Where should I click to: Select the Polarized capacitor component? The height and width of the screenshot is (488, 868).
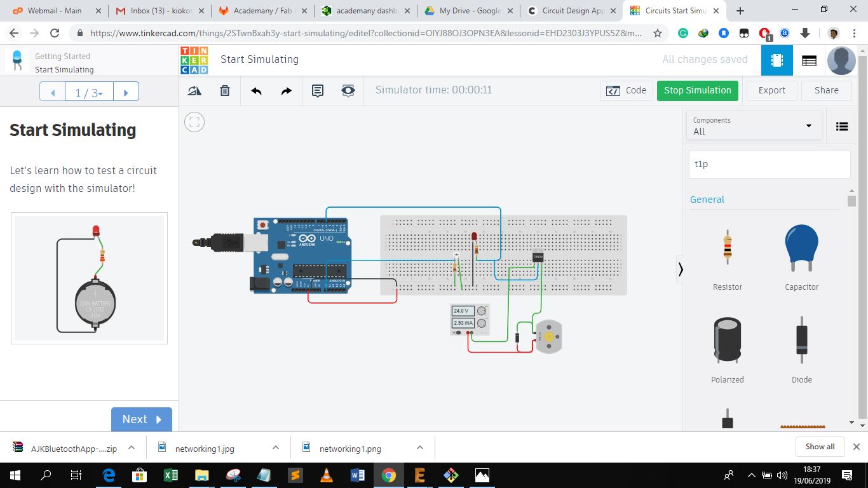728,349
